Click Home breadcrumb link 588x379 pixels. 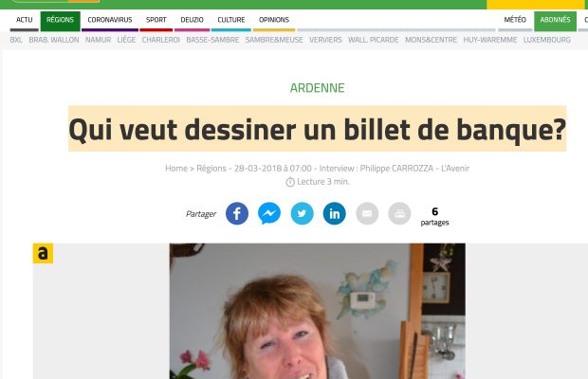click(x=176, y=169)
